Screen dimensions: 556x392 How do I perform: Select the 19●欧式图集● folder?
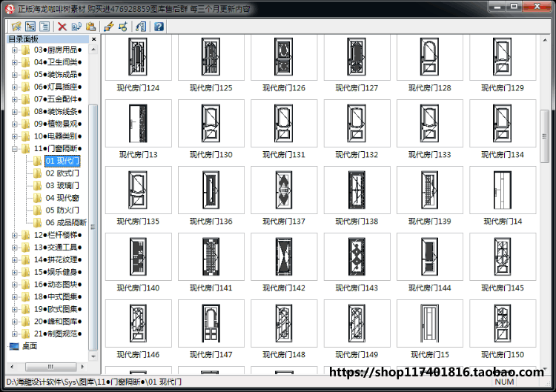click(x=58, y=309)
